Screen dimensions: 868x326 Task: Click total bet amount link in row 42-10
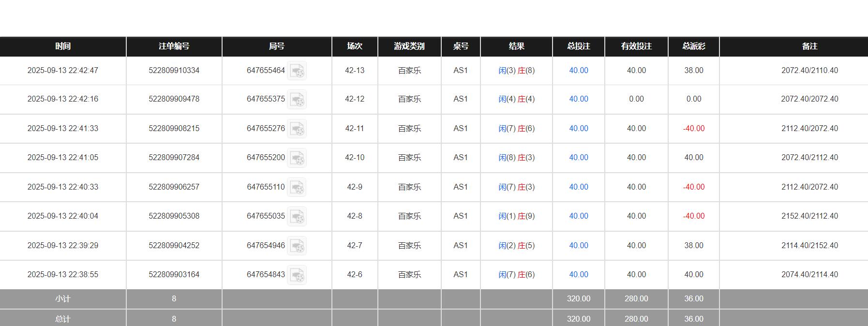(578, 158)
